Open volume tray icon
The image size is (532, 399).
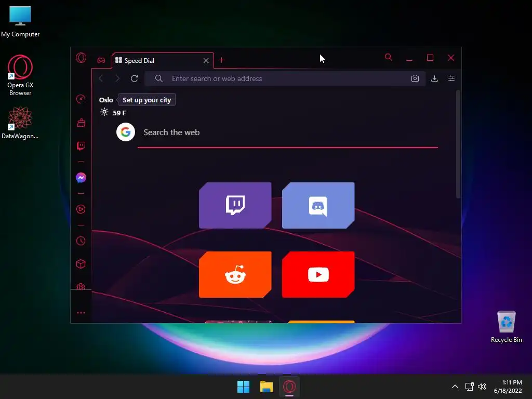coord(482,387)
